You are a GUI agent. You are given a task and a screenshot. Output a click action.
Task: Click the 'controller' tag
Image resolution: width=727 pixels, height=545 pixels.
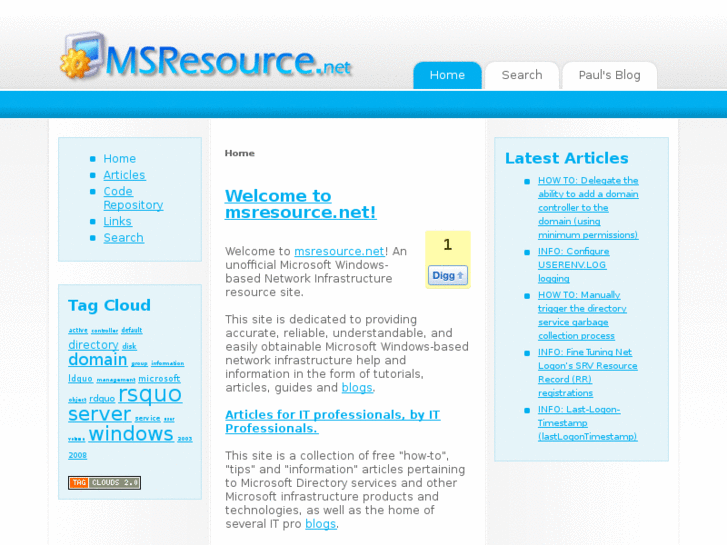tap(105, 331)
